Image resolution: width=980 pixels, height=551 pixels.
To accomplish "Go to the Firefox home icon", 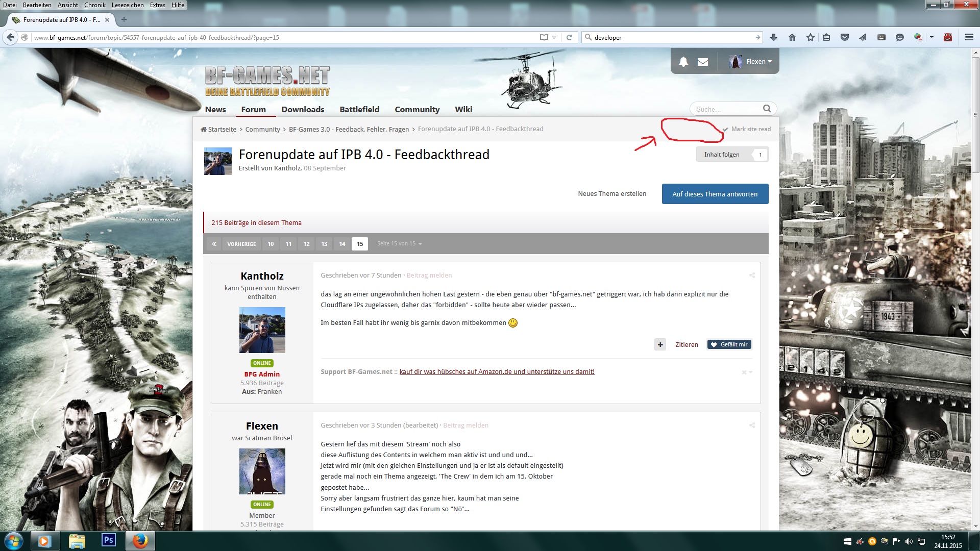I will pyautogui.click(x=792, y=37).
